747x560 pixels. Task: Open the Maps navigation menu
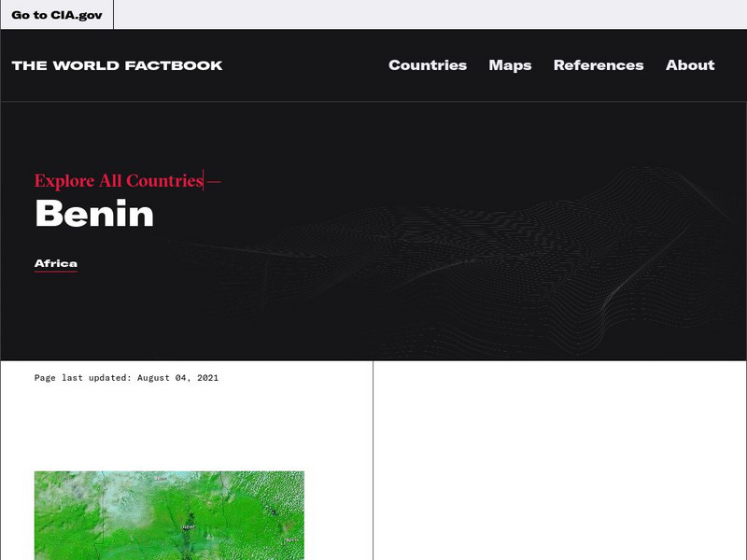[510, 65]
